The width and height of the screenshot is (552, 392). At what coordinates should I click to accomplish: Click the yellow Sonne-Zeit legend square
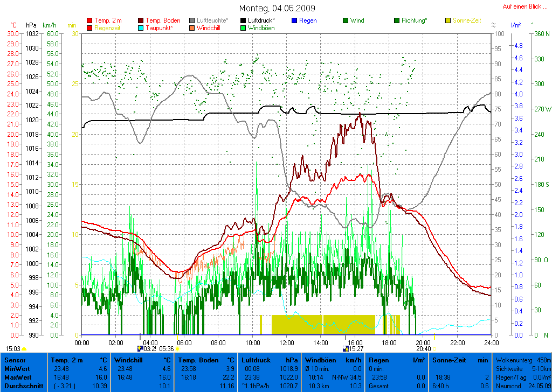click(448, 20)
